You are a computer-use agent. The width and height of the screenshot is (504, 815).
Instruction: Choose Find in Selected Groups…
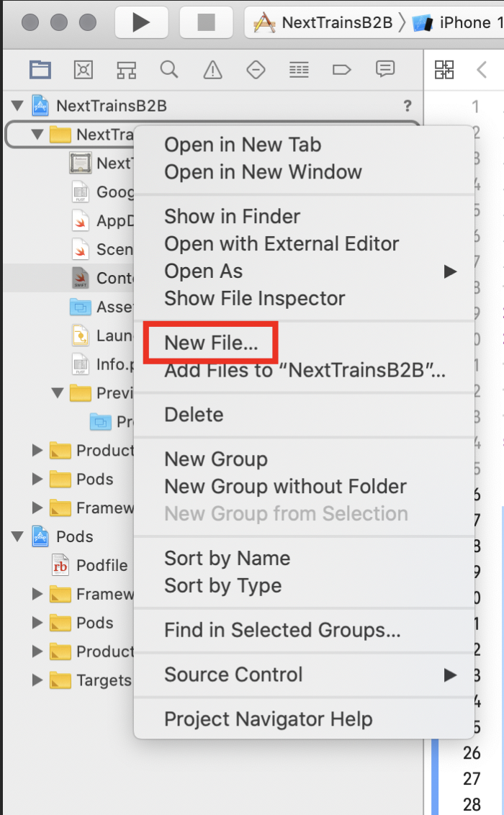(x=283, y=630)
